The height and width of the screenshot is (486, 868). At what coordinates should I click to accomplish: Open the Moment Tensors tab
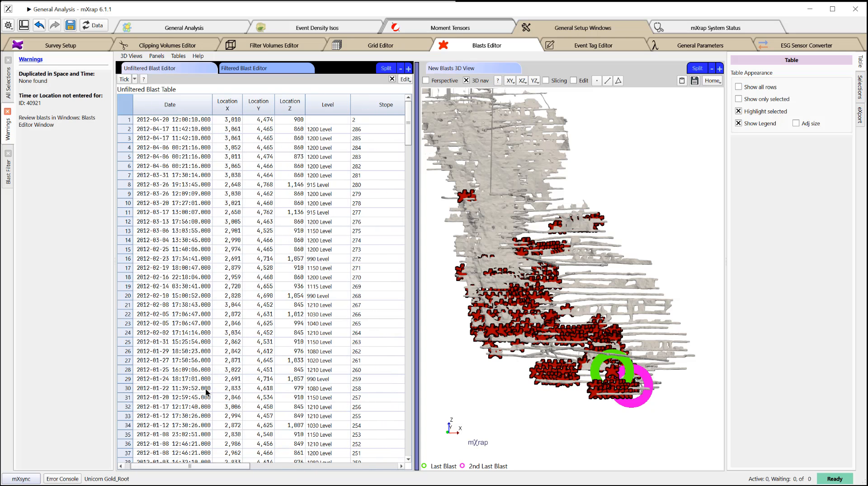[450, 28]
